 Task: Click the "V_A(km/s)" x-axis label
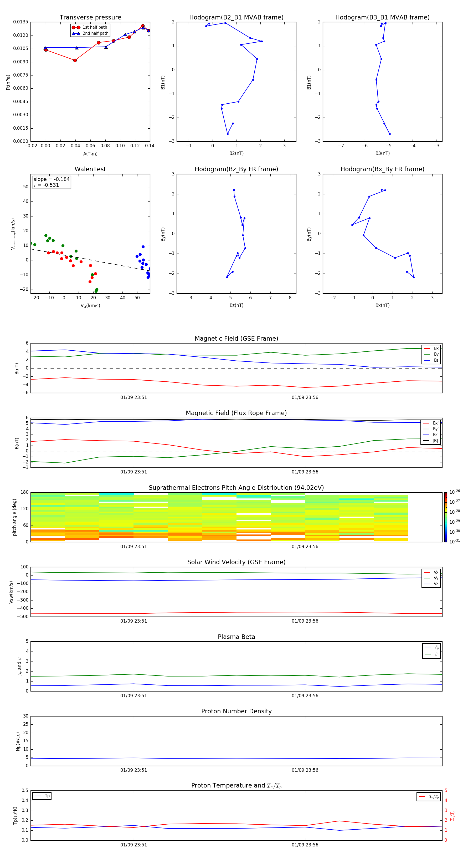[90, 306]
